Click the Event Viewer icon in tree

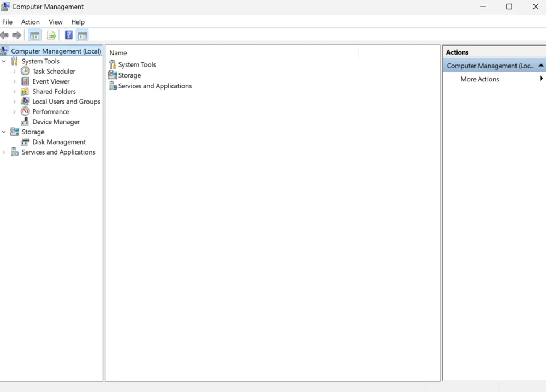[x=25, y=81]
